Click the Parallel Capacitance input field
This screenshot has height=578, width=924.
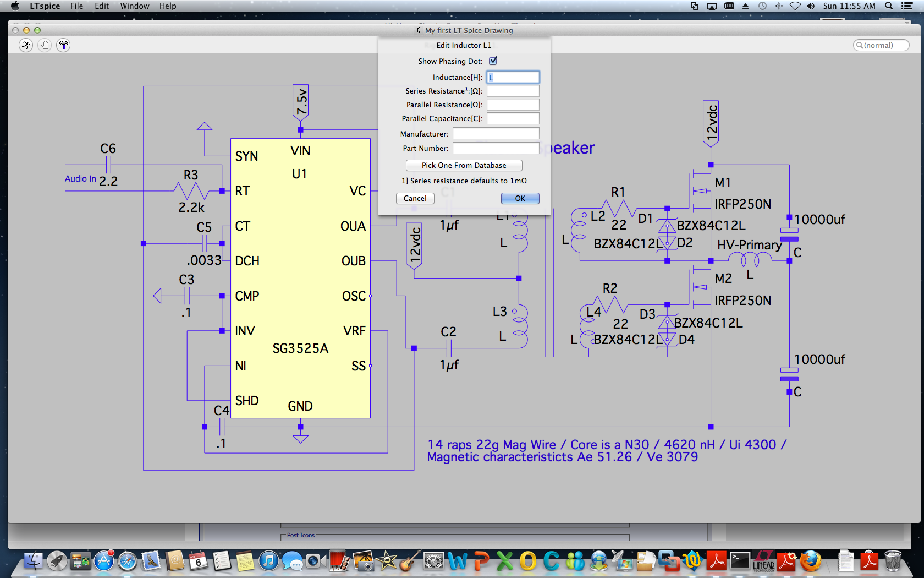pos(513,118)
